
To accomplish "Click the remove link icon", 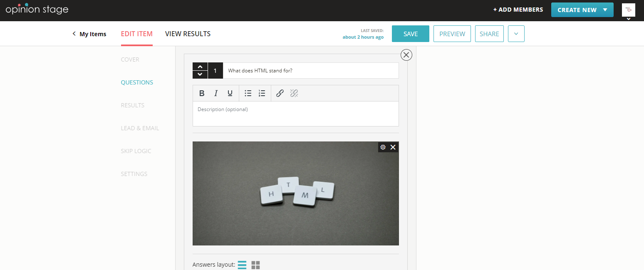I will click(x=294, y=93).
